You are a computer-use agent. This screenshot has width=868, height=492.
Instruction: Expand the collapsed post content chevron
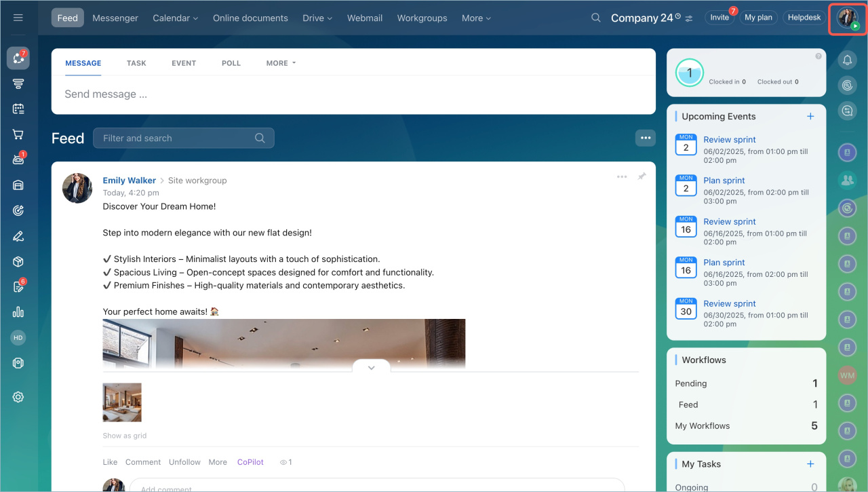pos(371,368)
